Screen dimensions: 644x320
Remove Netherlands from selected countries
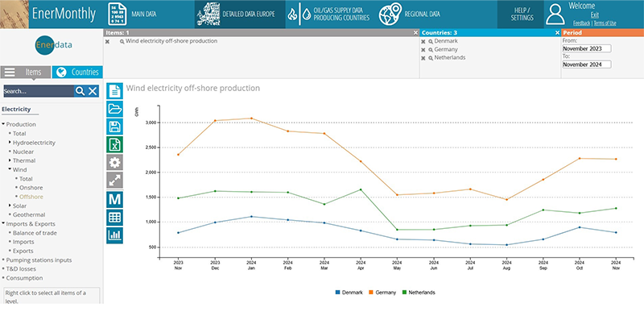pos(423,58)
